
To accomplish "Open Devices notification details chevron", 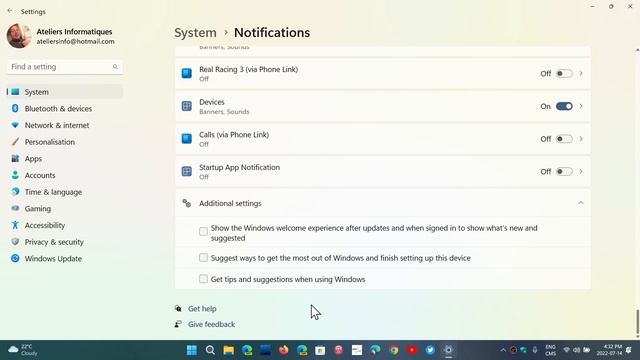I will click(x=581, y=106).
